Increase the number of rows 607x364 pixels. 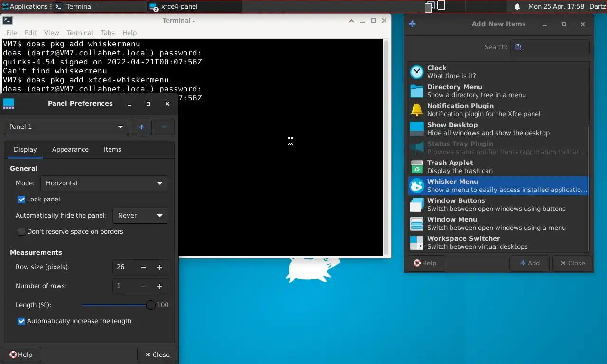tap(160, 286)
